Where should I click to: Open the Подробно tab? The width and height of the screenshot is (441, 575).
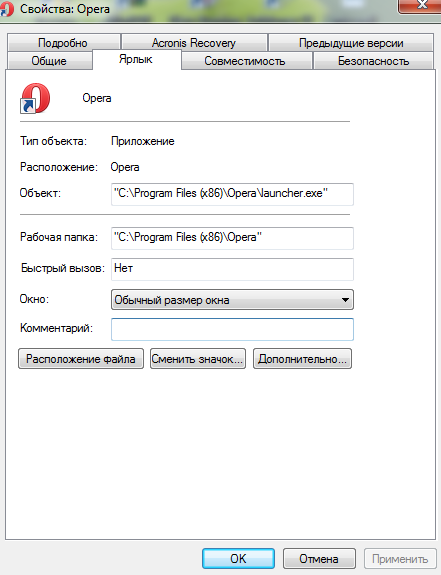63,43
